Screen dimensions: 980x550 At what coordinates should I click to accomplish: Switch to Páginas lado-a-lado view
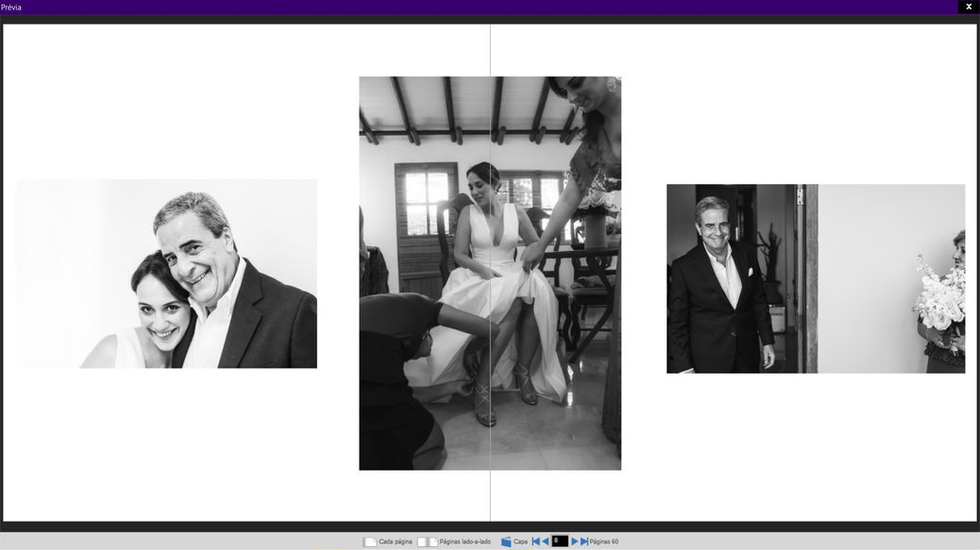click(x=454, y=542)
